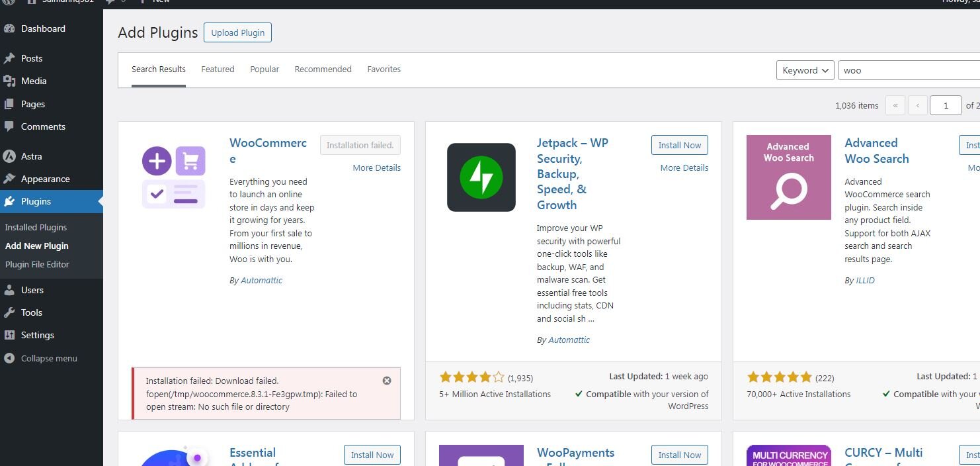Viewport: 980px width, 466px height.
Task: Click the Automattic author link under Jetpack
Action: click(x=569, y=340)
